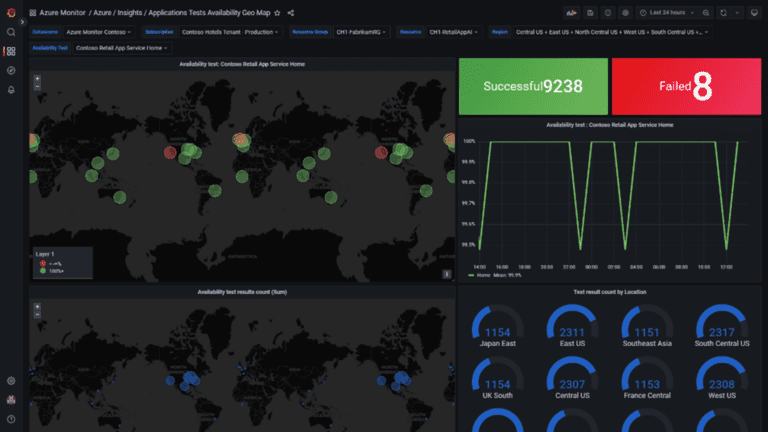Screen dimensions: 768x432
Task: Share the dashboard using share icon
Action: 290,13
